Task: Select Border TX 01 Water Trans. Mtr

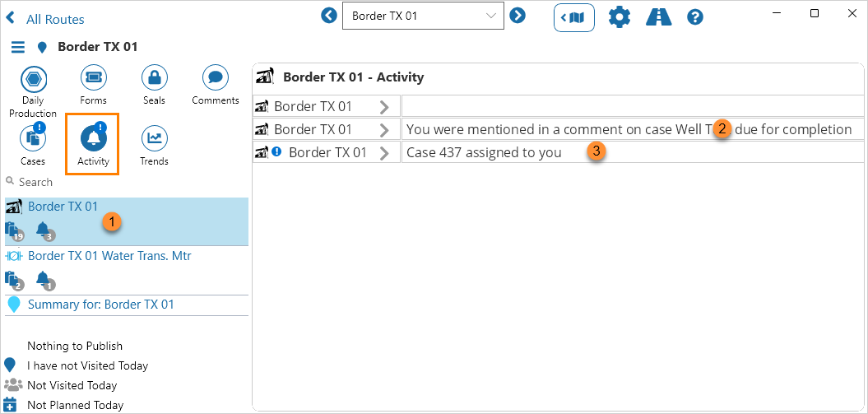Action: 109,256
